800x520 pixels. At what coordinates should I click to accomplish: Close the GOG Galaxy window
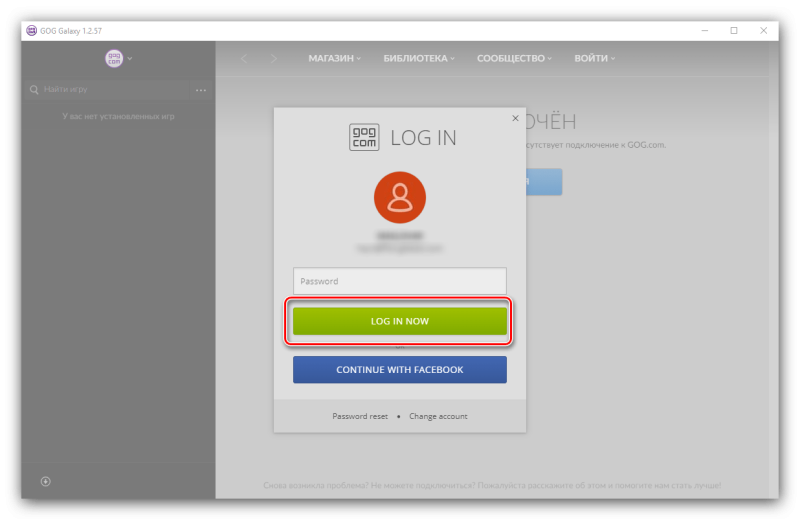pyautogui.click(x=763, y=31)
